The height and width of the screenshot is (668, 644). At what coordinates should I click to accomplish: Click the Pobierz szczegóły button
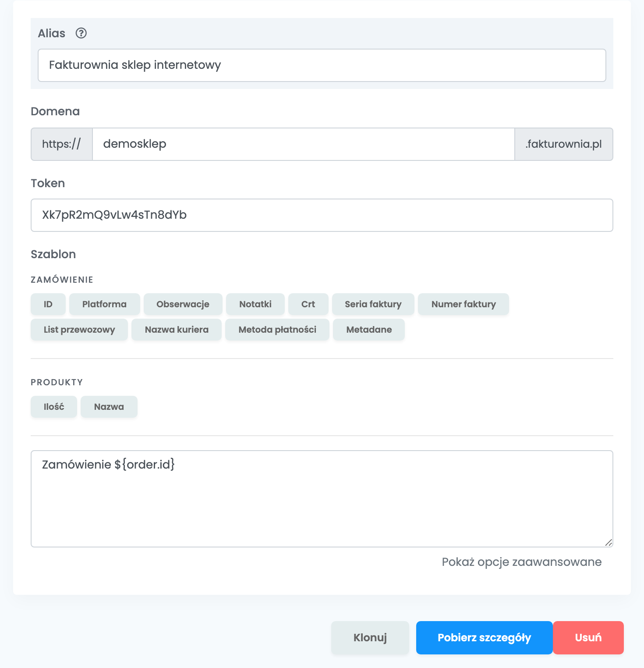click(485, 638)
